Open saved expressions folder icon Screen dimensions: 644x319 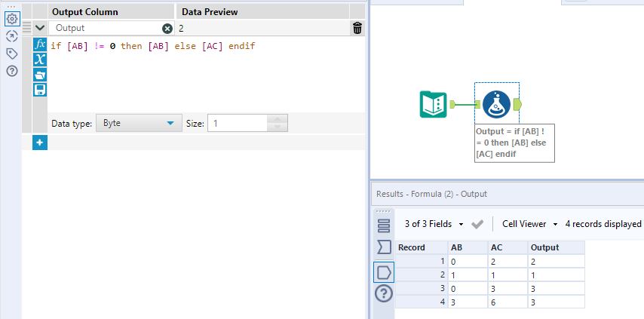(x=40, y=75)
